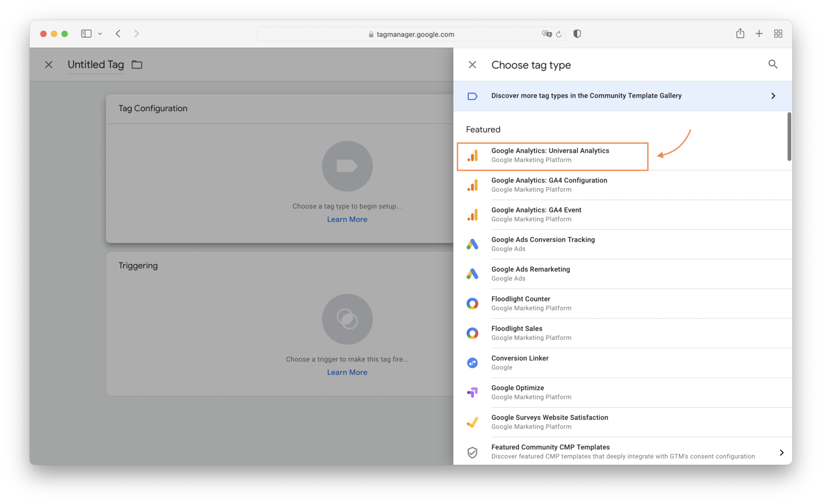822x504 pixels.
Task: Select Google Optimize tag type
Action: [622, 392]
